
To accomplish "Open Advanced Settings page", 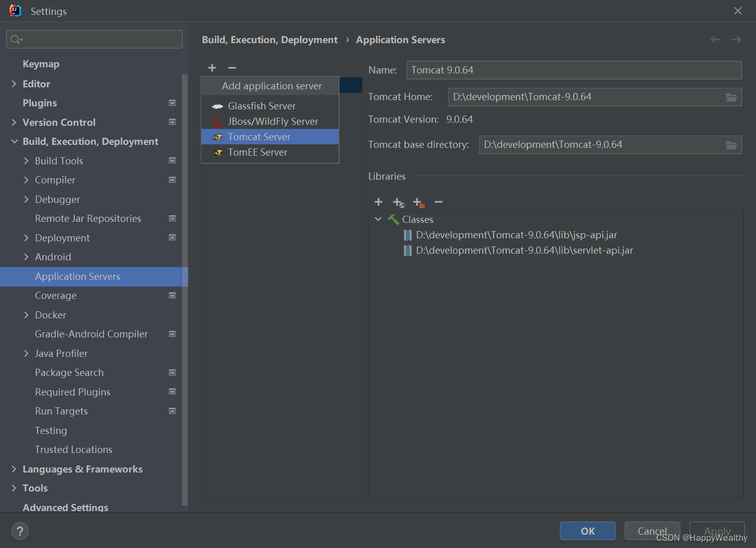I will [65, 507].
